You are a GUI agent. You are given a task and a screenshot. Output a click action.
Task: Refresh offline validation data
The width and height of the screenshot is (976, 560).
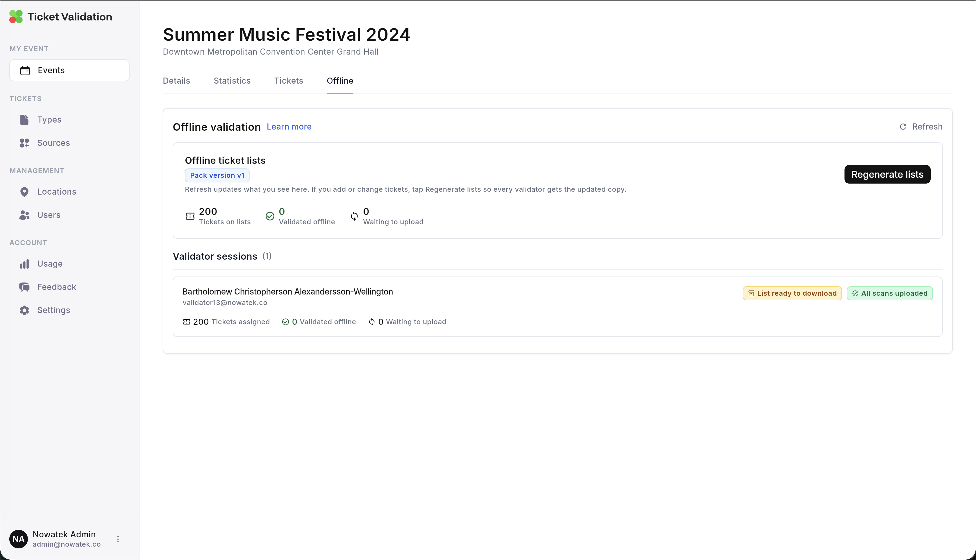[x=920, y=127]
